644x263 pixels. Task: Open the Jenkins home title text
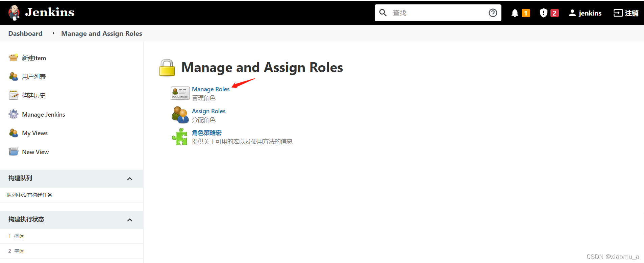[x=50, y=13]
